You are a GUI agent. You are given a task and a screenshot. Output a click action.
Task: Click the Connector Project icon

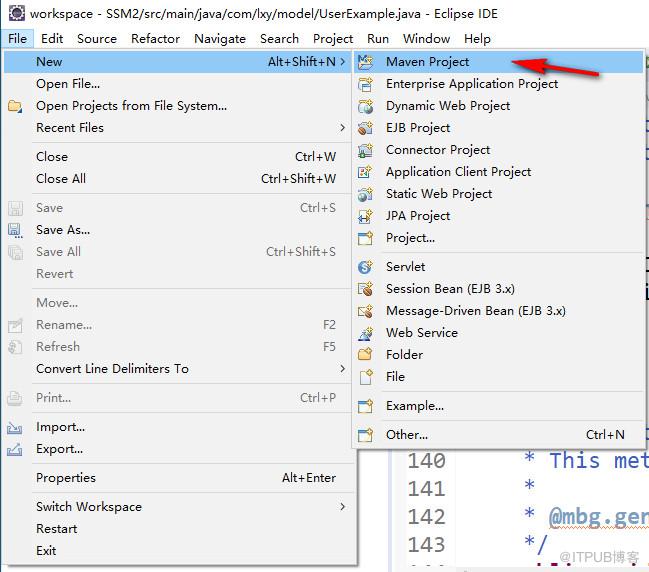click(x=365, y=150)
